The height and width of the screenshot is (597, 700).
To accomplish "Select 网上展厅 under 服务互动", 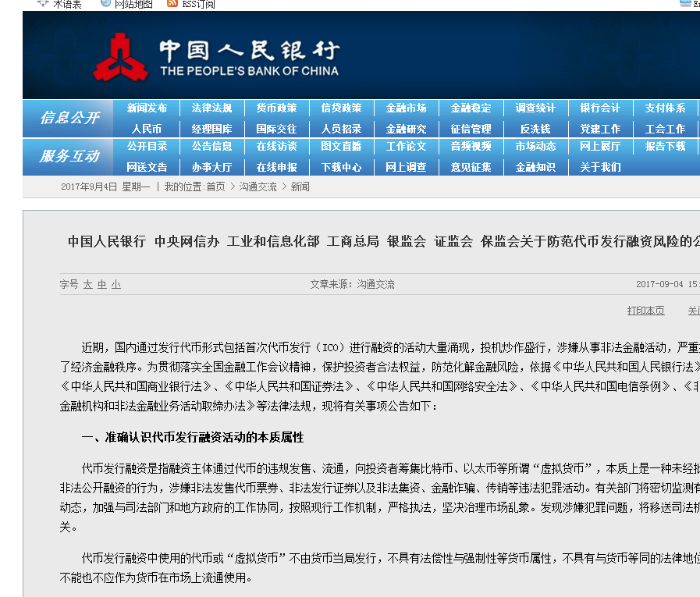I will pyautogui.click(x=600, y=147).
